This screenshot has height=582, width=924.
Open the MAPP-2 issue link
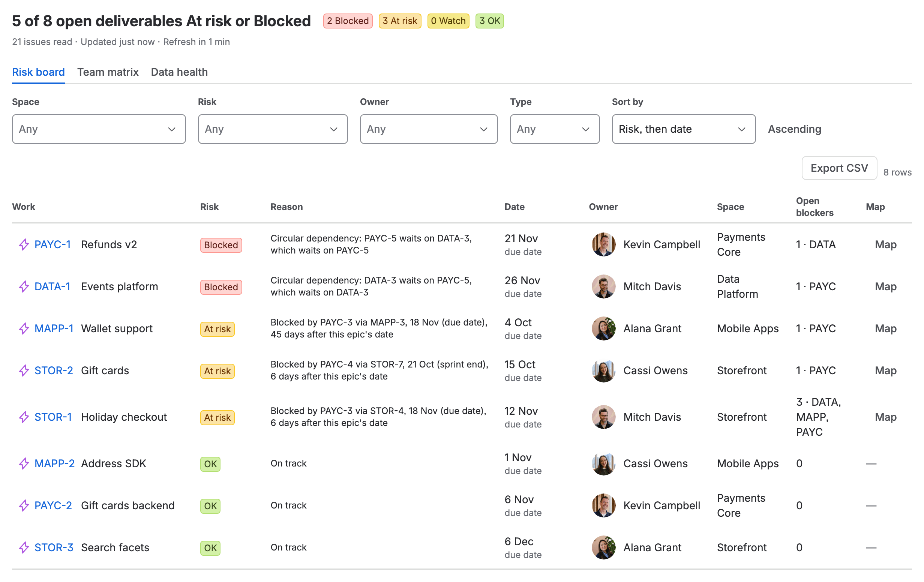54,463
